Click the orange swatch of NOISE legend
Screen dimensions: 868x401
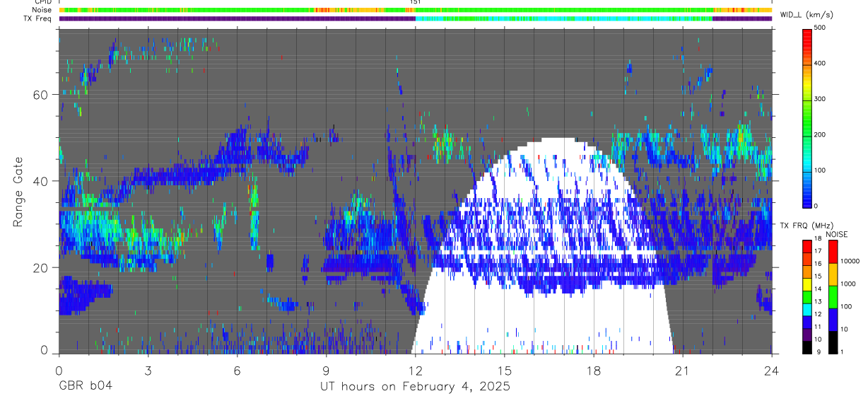point(832,274)
